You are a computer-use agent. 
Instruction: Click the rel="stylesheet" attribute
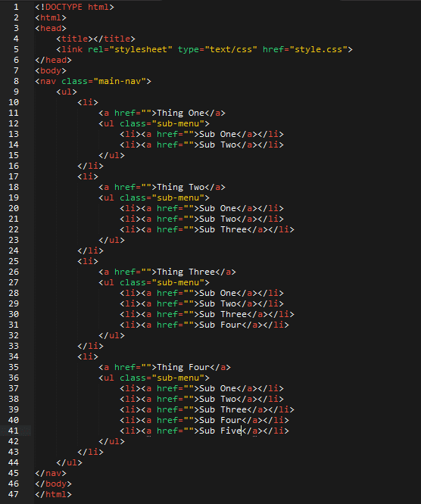point(130,49)
